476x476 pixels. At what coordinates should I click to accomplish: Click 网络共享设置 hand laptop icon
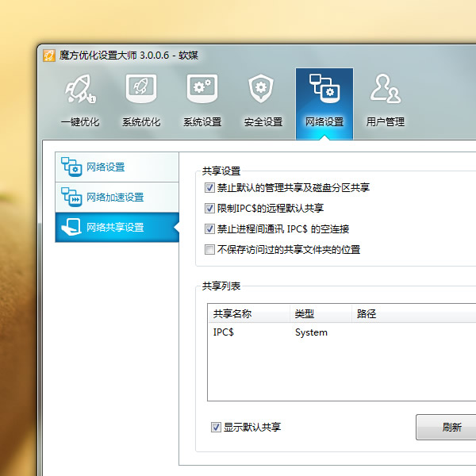click(71, 227)
